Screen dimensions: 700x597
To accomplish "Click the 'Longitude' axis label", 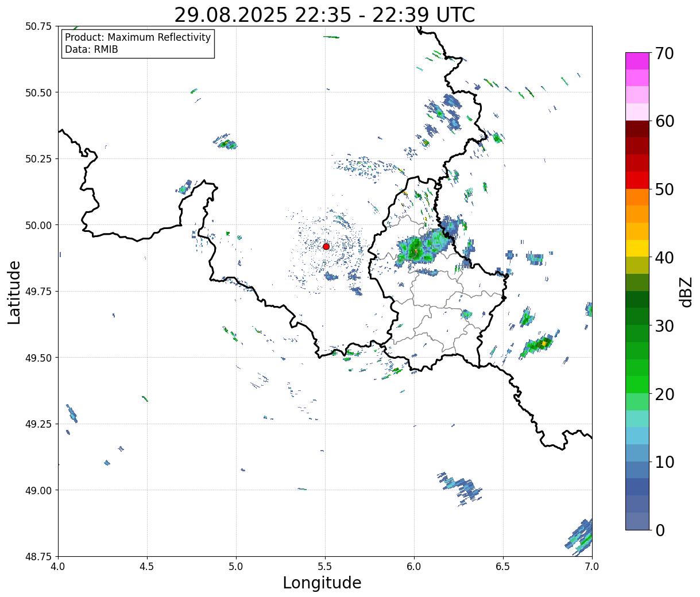I will pyautogui.click(x=322, y=583).
